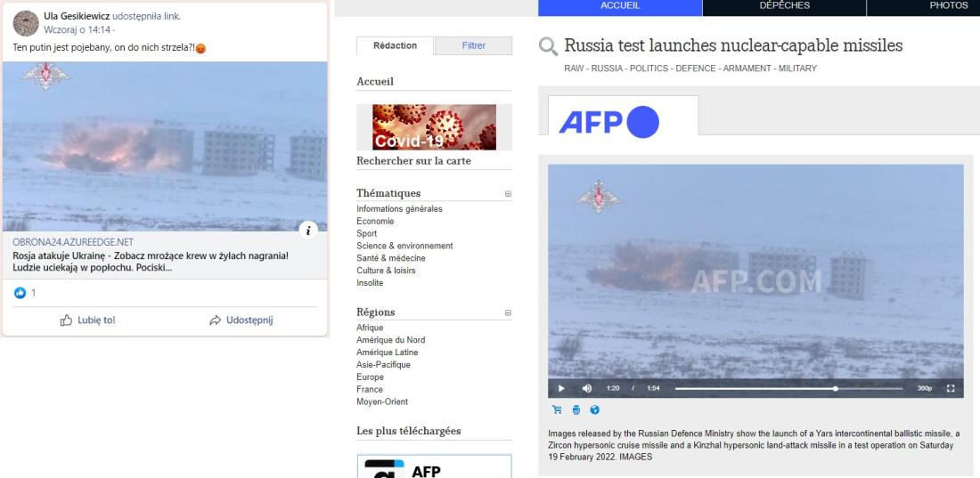980x478 pixels.
Task: Collapse the Régions section
Action: 508,312
